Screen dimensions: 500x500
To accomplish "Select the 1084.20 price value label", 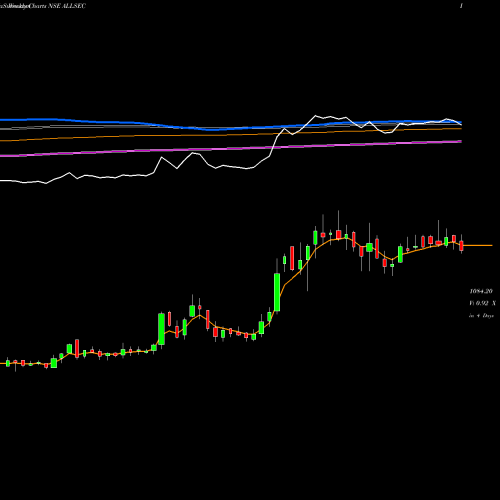I will [481, 291].
